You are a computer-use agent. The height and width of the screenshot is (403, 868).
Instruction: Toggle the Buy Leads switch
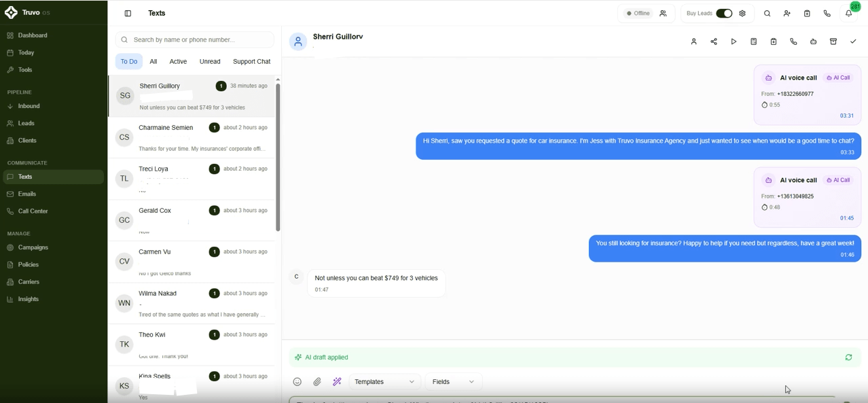pos(724,14)
